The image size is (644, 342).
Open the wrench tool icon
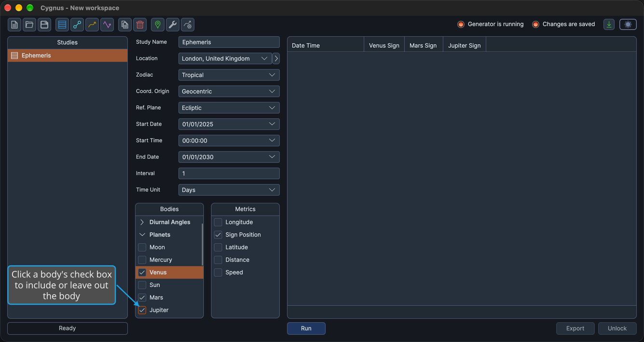pos(173,25)
